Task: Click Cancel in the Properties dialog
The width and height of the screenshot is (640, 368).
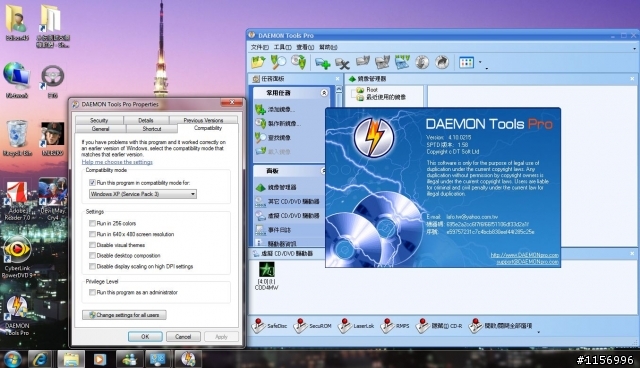Action: pyautogui.click(x=183, y=337)
